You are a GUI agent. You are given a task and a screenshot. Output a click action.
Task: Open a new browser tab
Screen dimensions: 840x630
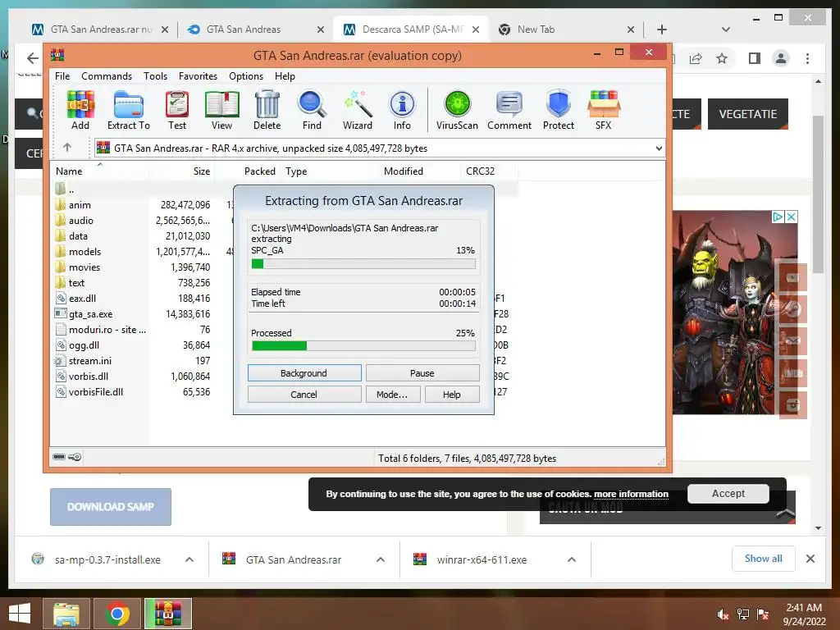(662, 30)
